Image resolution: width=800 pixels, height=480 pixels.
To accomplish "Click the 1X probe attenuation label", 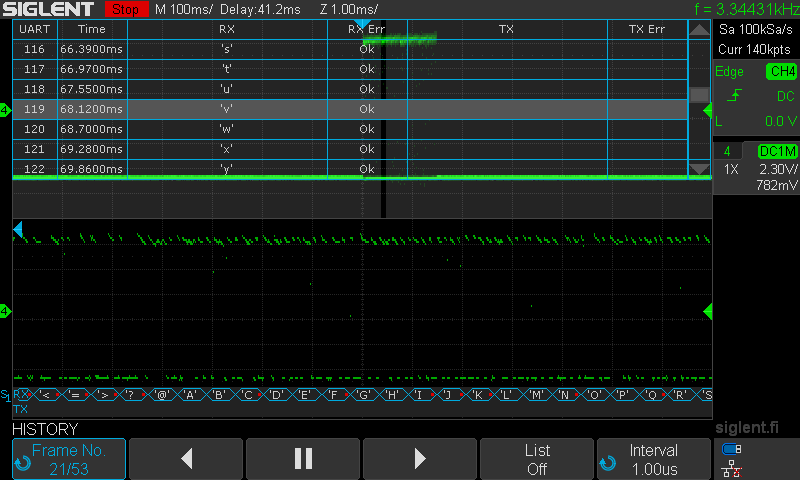I will 731,169.
